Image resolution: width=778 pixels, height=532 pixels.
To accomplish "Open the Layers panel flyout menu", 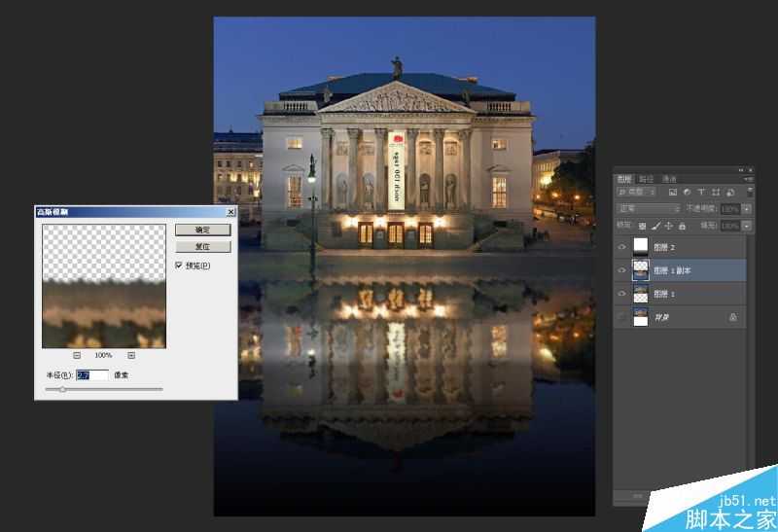I will [x=748, y=179].
